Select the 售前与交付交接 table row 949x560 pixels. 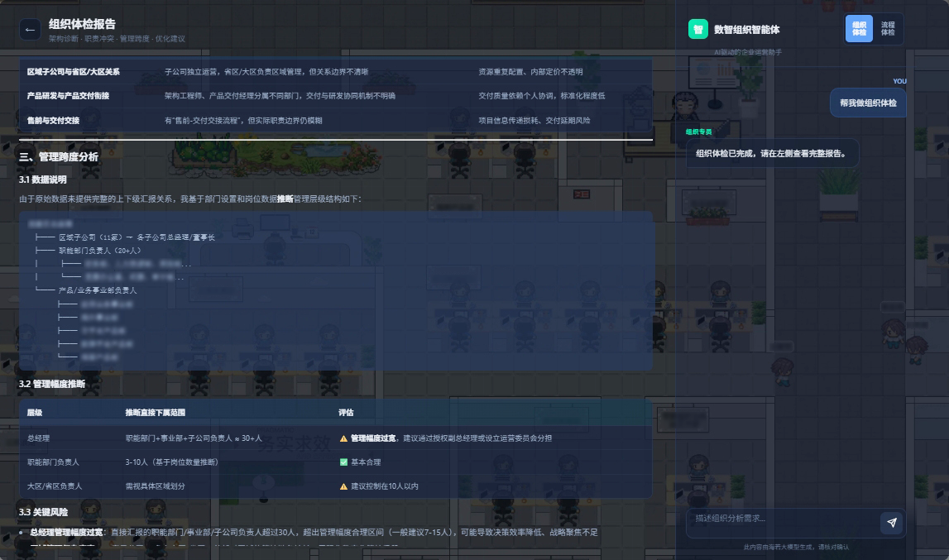click(x=54, y=121)
